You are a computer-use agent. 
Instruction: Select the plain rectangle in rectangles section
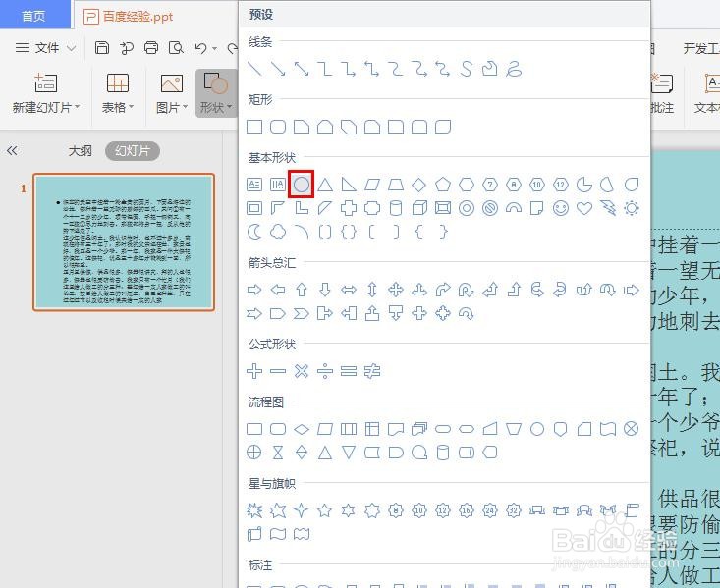(x=254, y=127)
